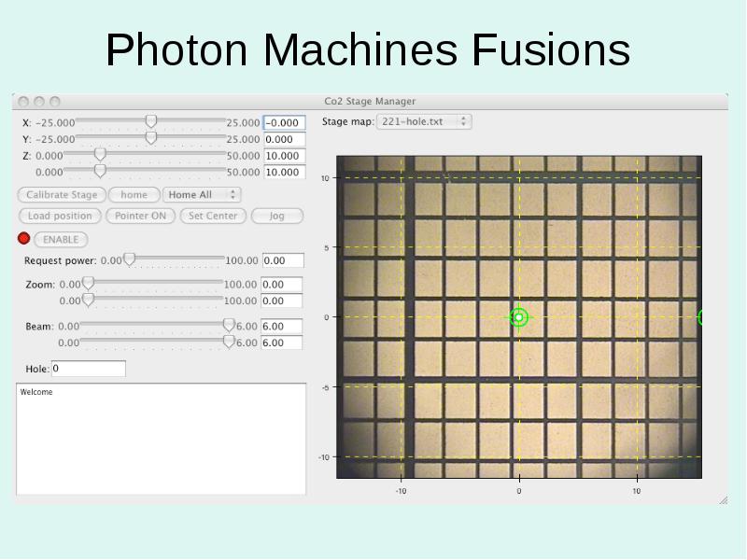747x560 pixels.
Task: Focus the Z row value field
Action: pyautogui.click(x=284, y=156)
